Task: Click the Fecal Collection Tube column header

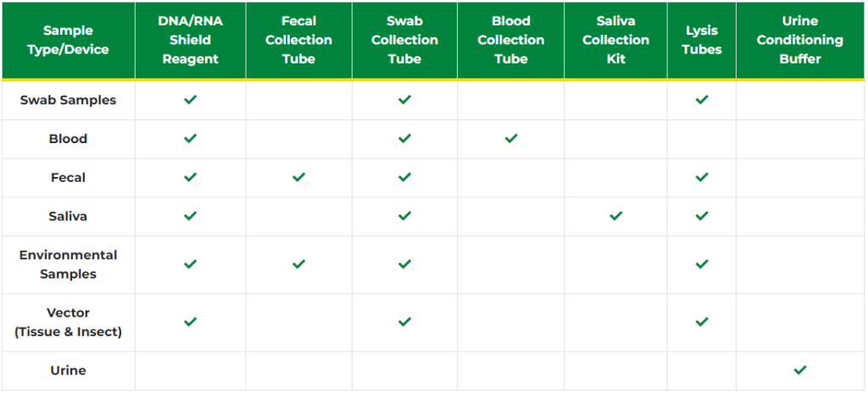Action: click(x=298, y=40)
